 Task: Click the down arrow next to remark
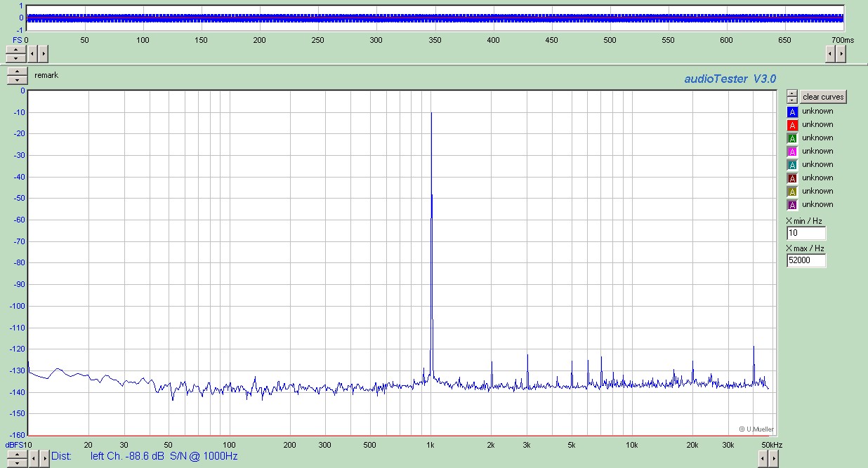click(x=17, y=80)
